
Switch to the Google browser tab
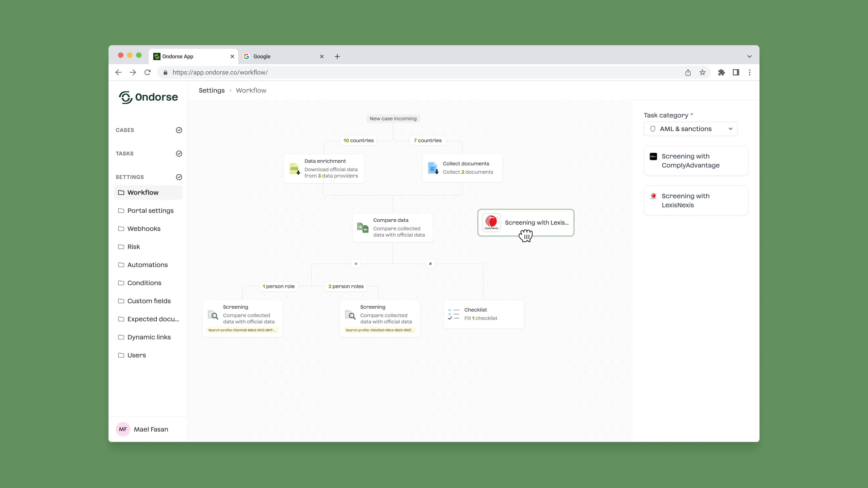(283, 56)
